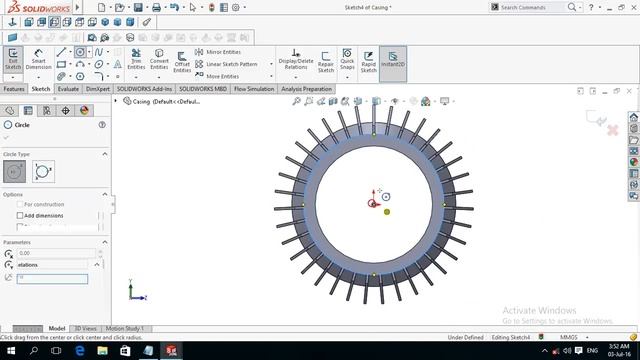Open the SOLIDWORKS MBD tab
The image size is (640, 360).
click(202, 89)
